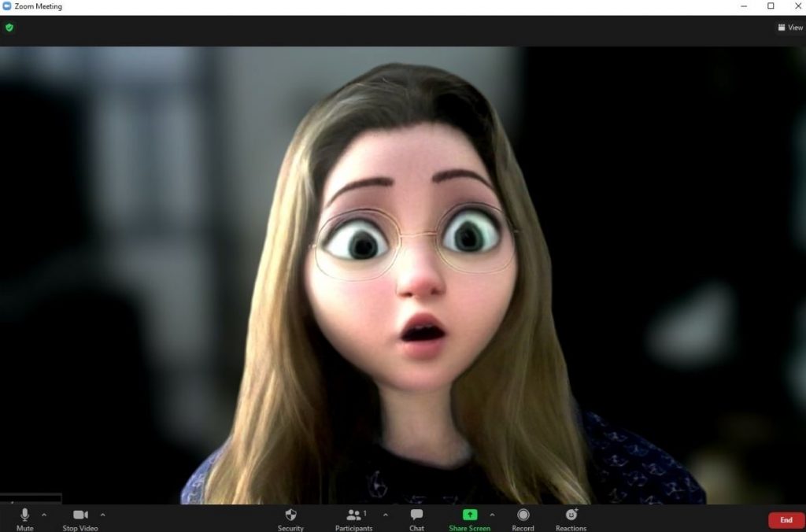
Task: Maximize the Zoom Meeting window
Action: tap(771, 6)
